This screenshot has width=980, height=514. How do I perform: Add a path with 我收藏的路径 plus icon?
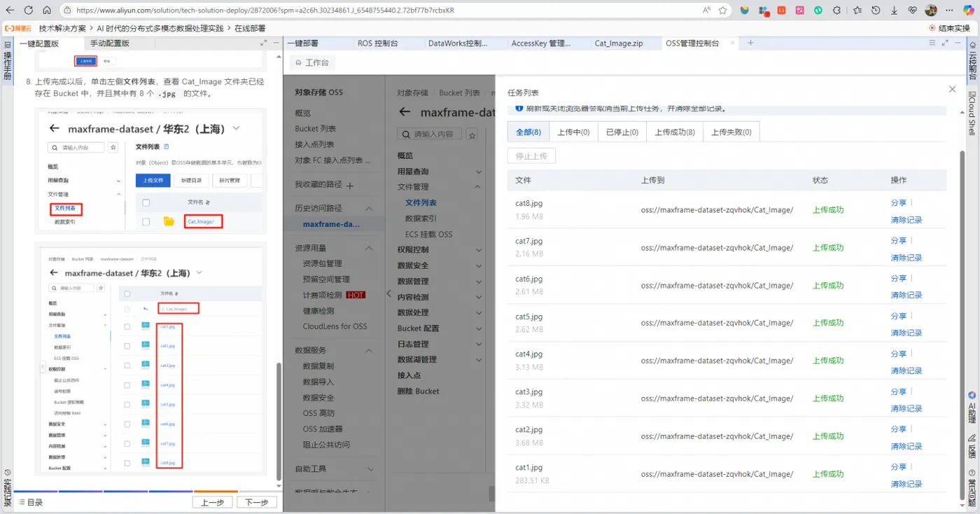point(350,186)
